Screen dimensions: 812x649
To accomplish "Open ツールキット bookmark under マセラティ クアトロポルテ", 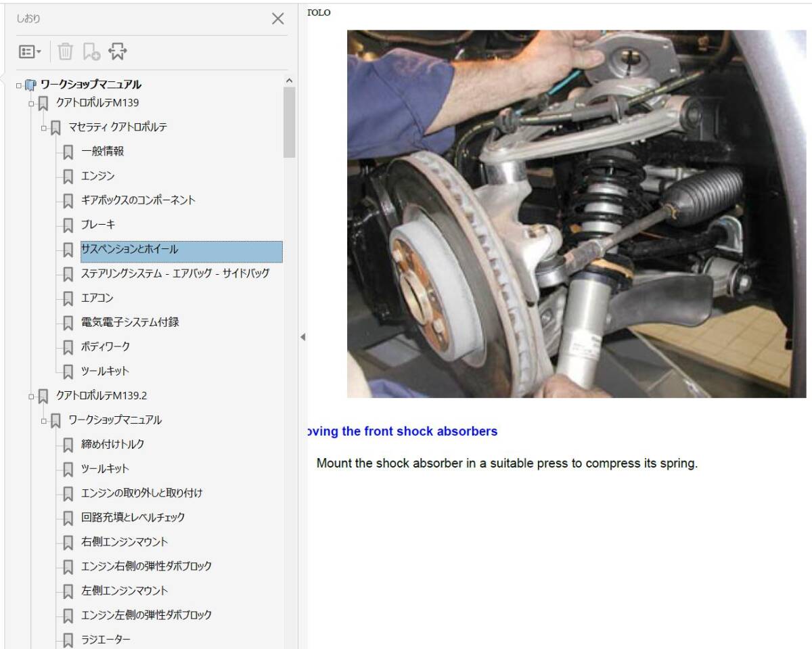I will pos(105,371).
